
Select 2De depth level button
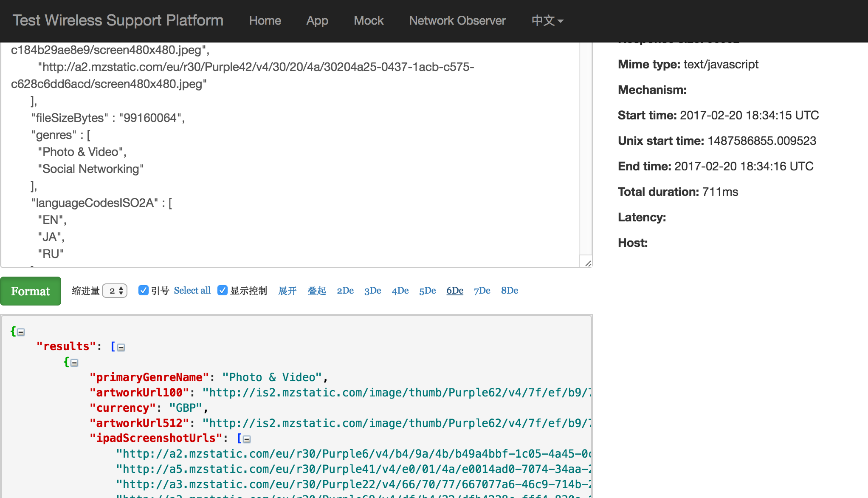click(x=344, y=291)
